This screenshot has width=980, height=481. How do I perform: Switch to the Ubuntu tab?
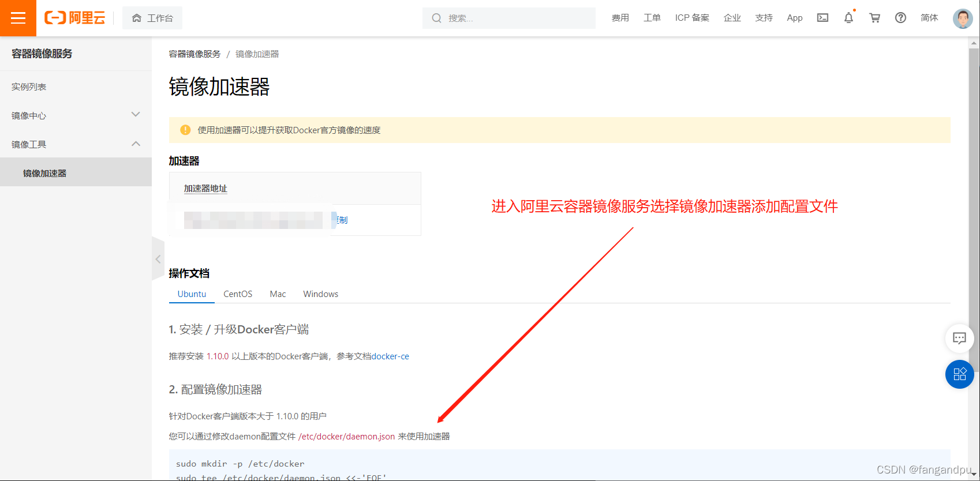point(192,294)
